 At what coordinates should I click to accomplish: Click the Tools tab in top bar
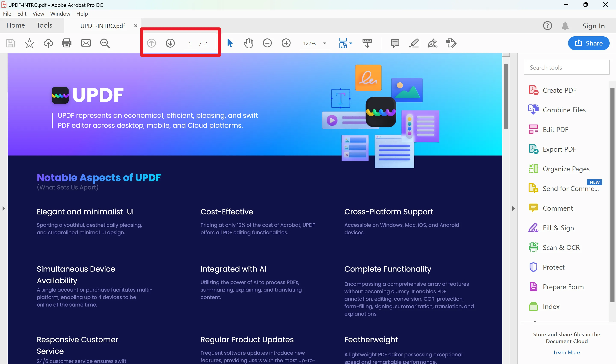44,25
